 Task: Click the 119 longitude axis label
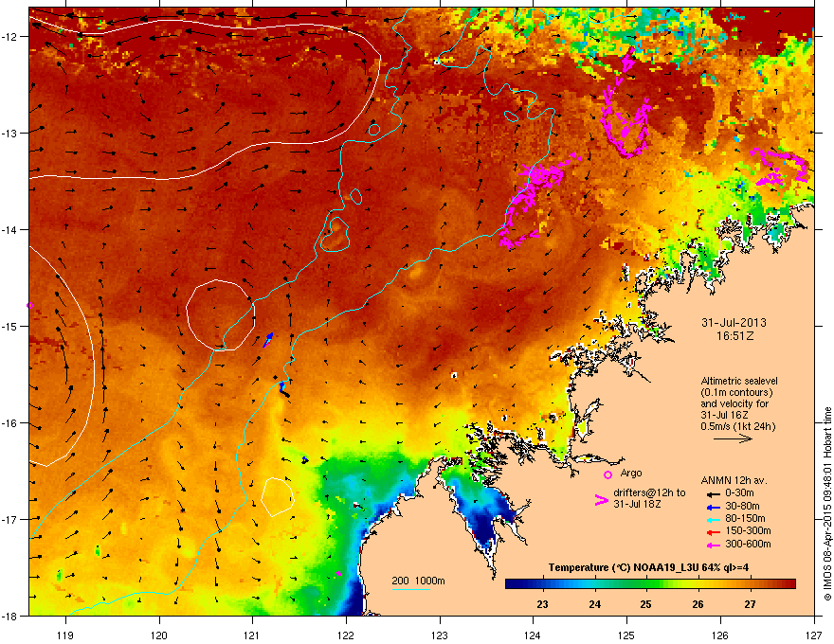point(65,635)
